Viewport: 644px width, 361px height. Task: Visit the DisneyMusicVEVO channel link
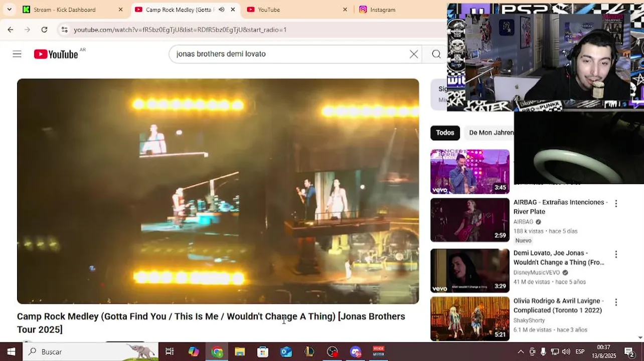tap(537, 273)
